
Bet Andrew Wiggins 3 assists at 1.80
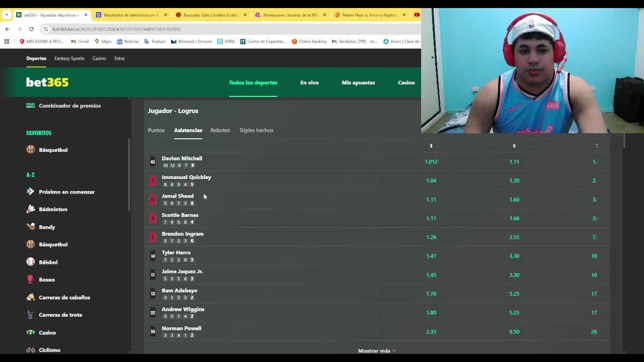tap(431, 313)
